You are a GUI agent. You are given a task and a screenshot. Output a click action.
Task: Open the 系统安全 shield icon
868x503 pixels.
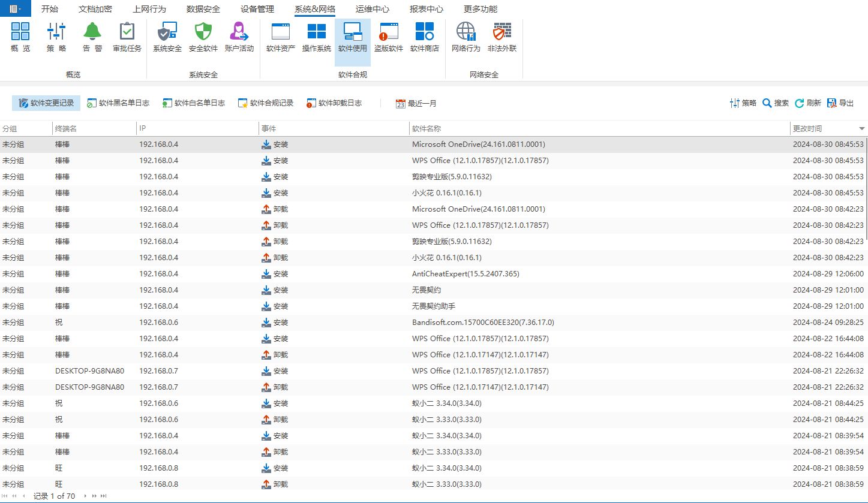pos(167,37)
